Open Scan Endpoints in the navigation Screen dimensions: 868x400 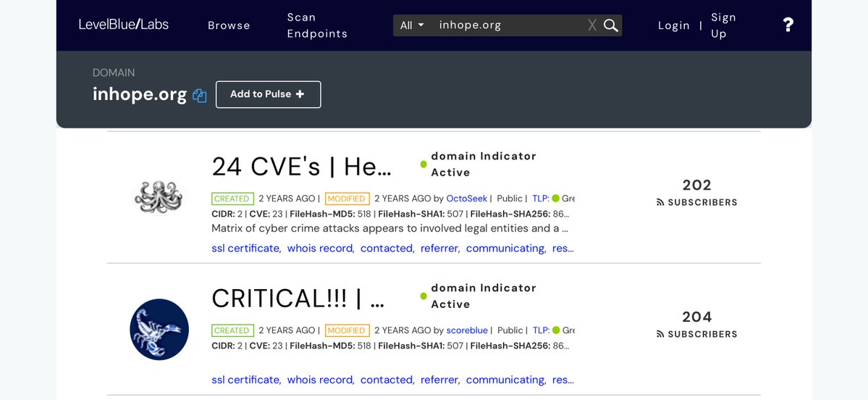[317, 25]
